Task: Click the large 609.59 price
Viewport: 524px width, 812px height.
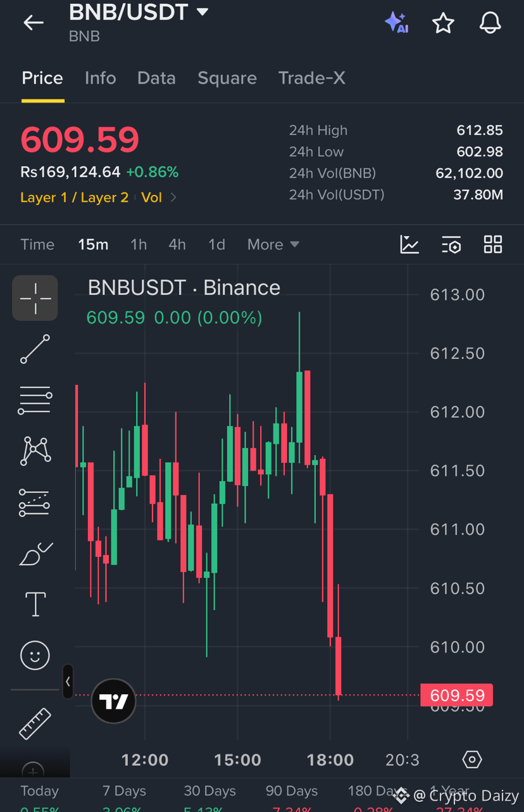Action: 80,140
